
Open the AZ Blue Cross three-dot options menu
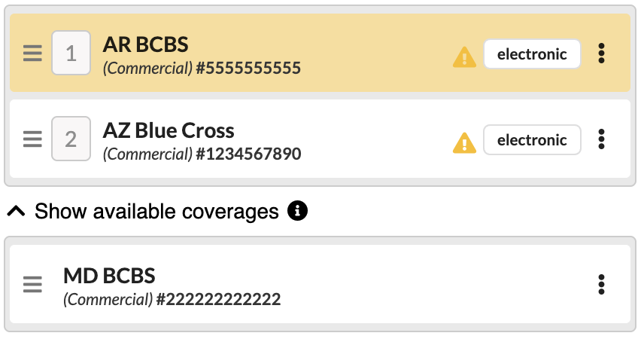point(600,139)
